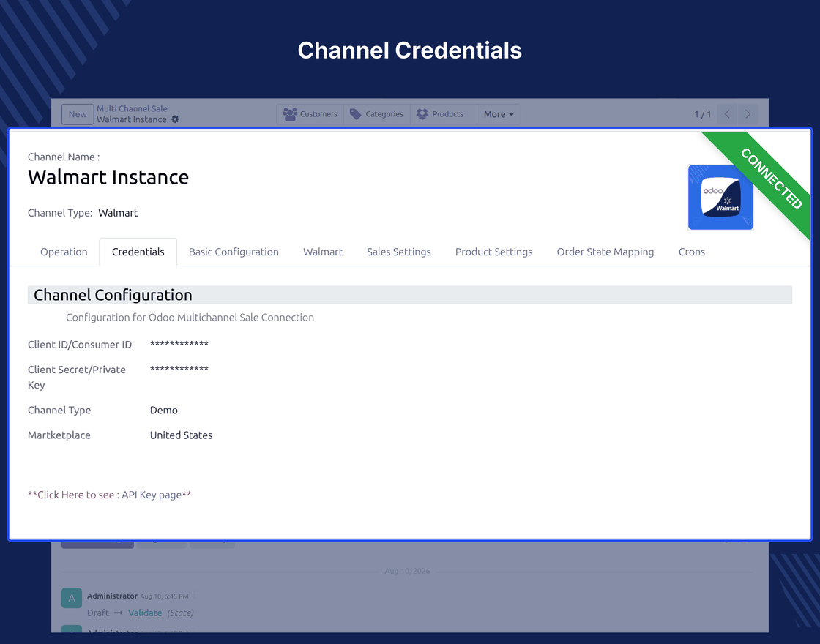Click the API Key page link
The image size is (820, 644).
(x=152, y=495)
